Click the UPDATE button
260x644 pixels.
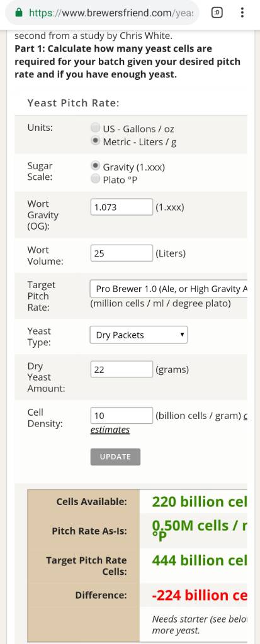click(115, 457)
